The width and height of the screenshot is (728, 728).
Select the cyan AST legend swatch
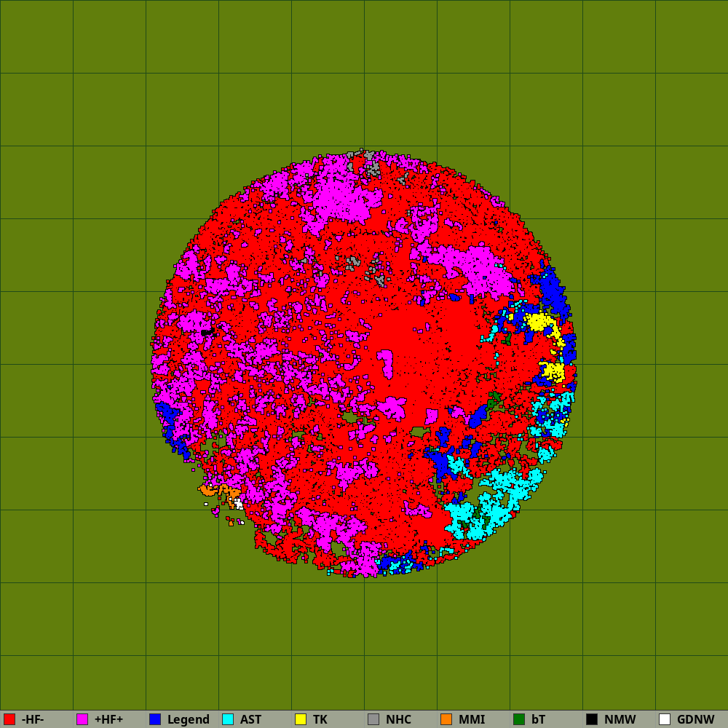[x=228, y=719]
